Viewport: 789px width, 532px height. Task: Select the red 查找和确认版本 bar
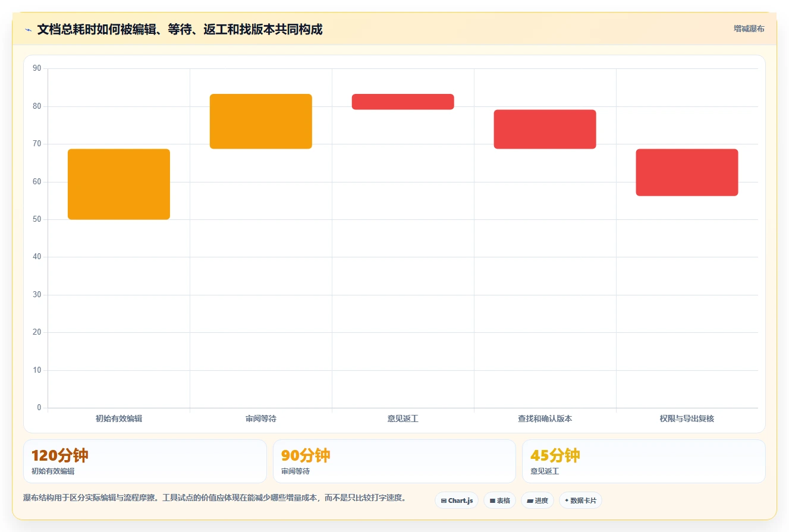tap(545, 129)
